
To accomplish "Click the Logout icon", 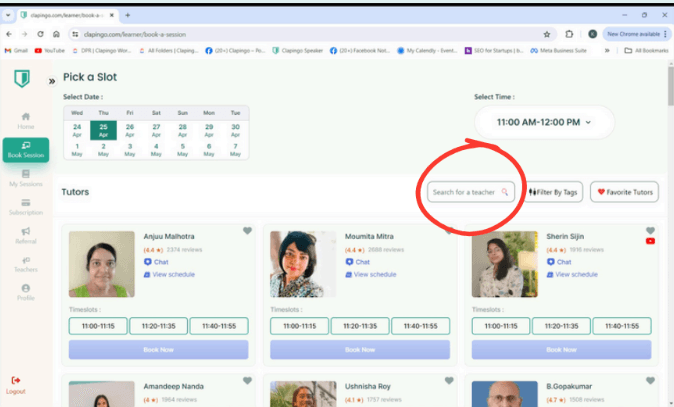I will (16, 380).
